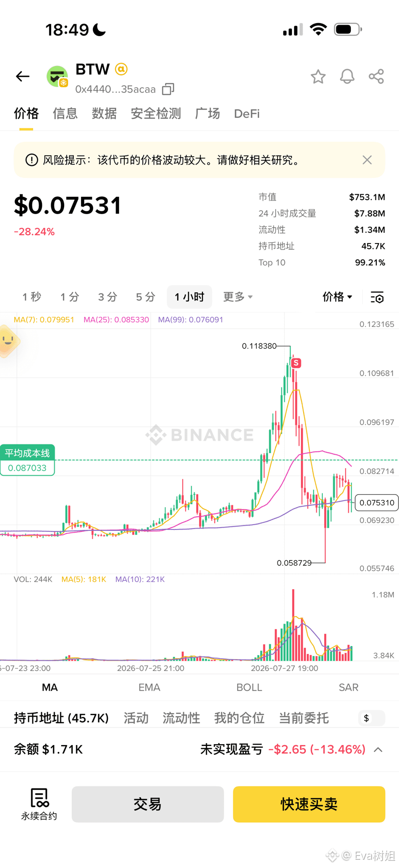Tap the price $0.07531
399x868 pixels.
(67, 205)
